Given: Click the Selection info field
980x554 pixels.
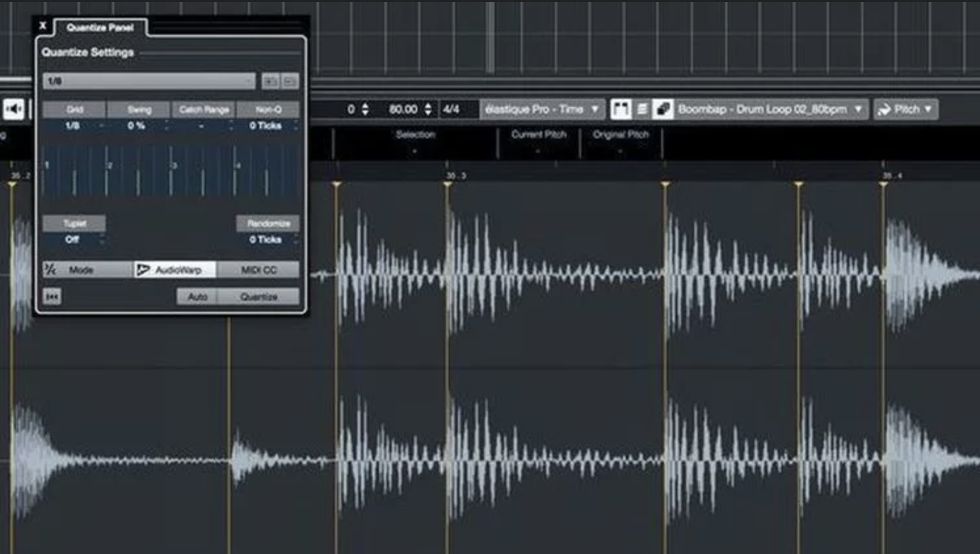Looking at the screenshot, I should click(415, 142).
